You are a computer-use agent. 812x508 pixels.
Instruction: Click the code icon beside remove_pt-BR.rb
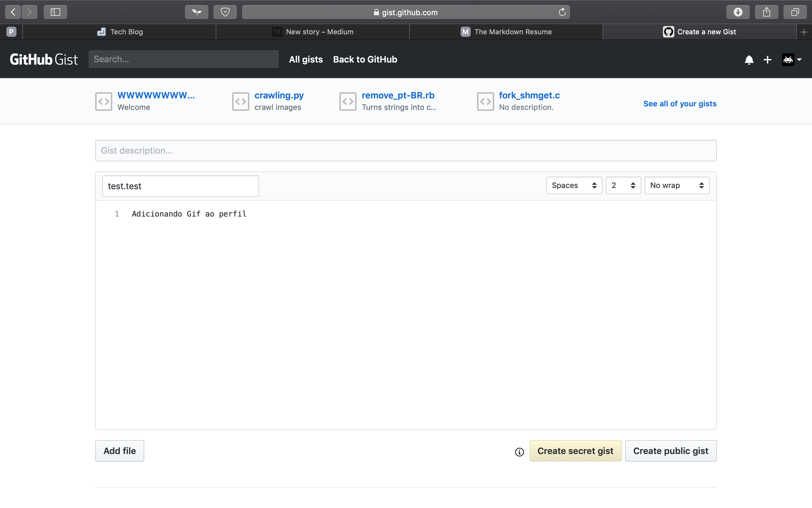tap(348, 102)
